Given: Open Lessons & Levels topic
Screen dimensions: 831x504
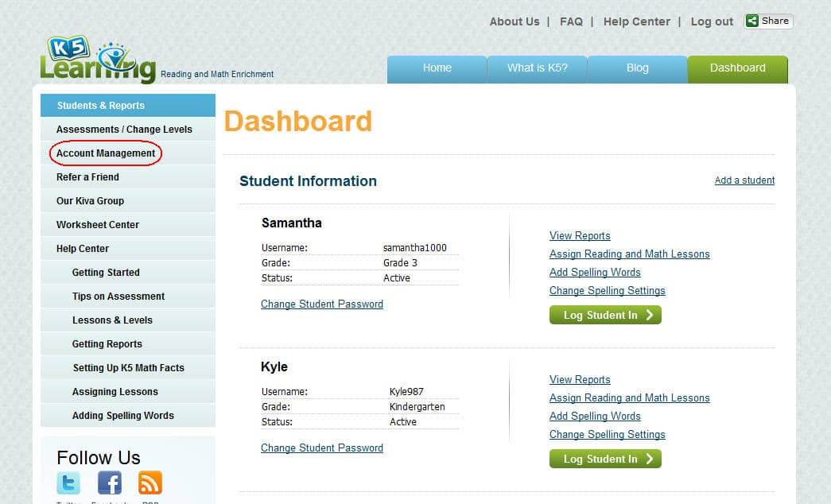Looking at the screenshot, I should 128,320.
